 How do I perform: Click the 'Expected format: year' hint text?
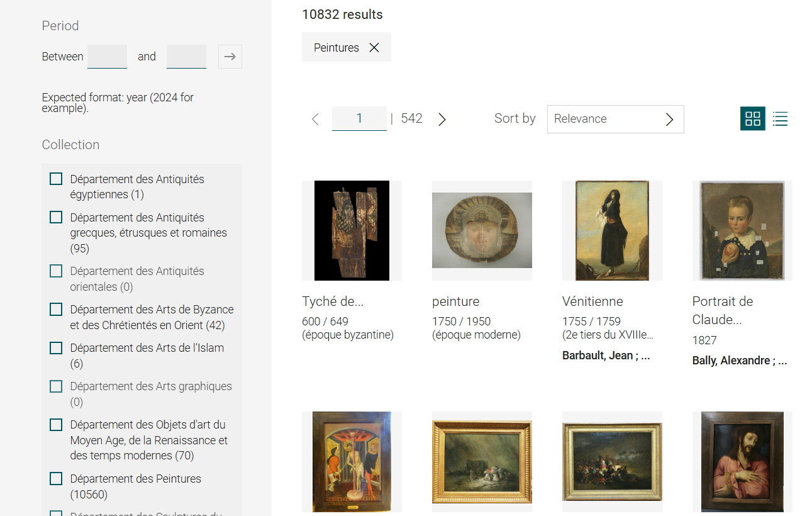click(x=118, y=103)
